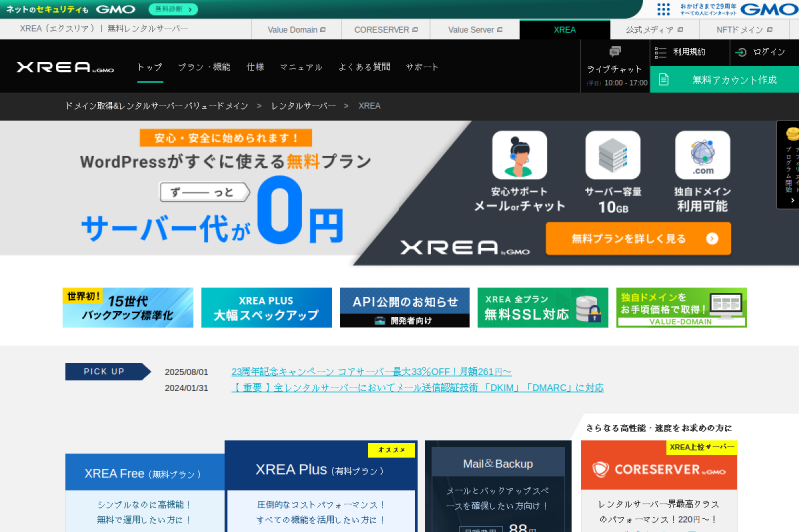Click ログイン link in header
Viewport: 799px width, 532px height.
point(769,52)
